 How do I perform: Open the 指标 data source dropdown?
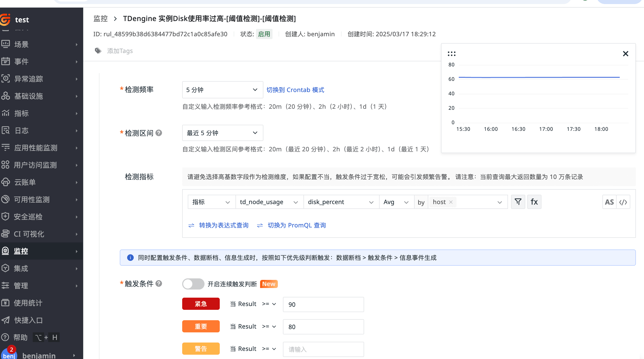[212, 202]
